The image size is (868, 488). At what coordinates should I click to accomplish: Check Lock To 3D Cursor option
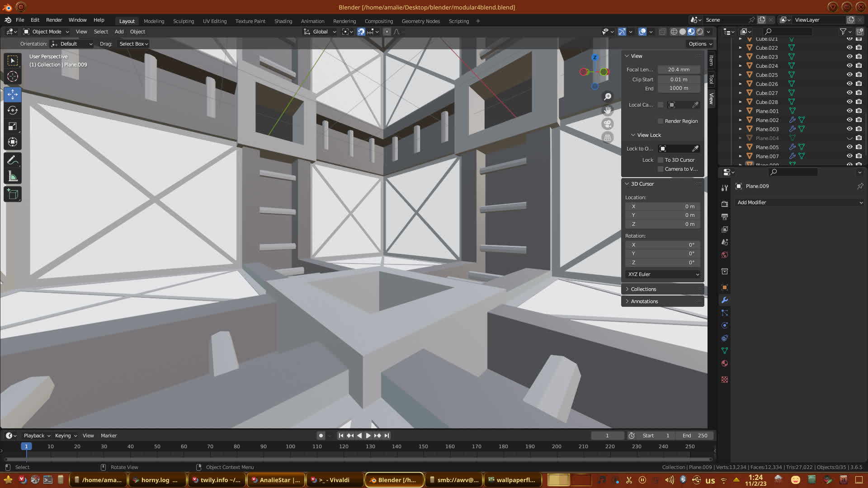660,160
